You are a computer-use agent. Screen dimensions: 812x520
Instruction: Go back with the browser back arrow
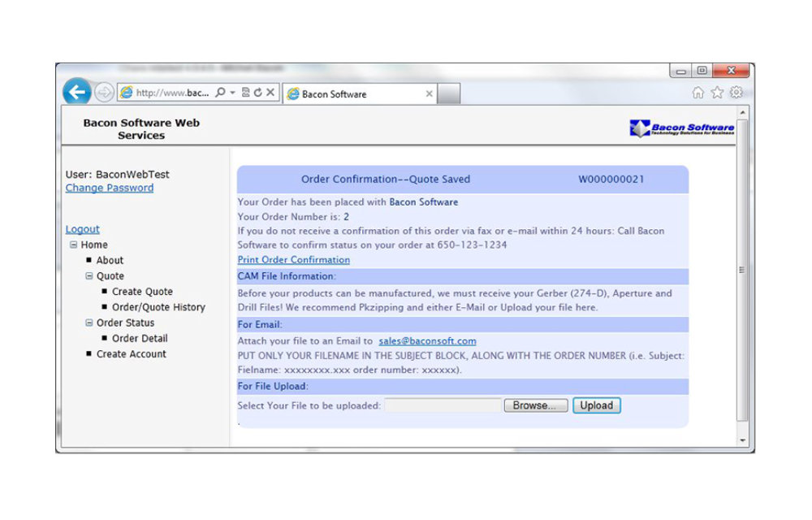coord(77,92)
